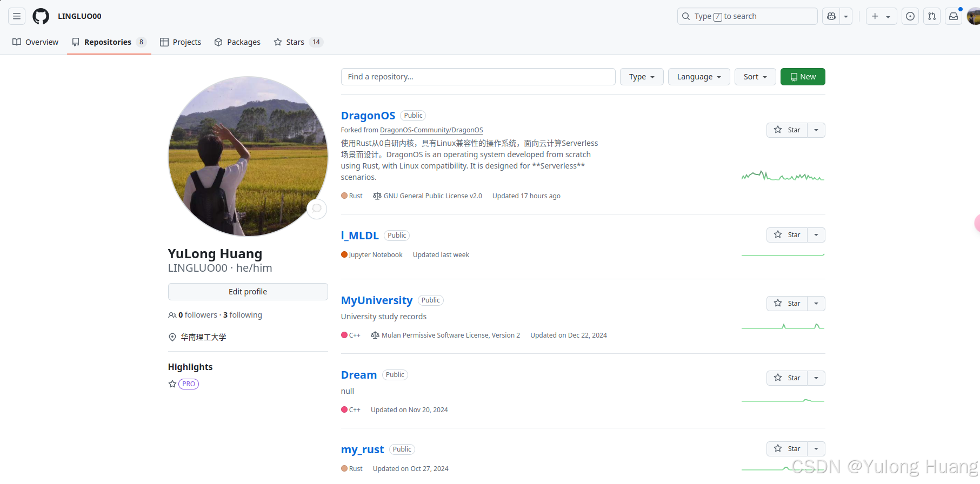Go to GitHub homepage via Octocat logo
Screen dimensions: 980x484
41,16
